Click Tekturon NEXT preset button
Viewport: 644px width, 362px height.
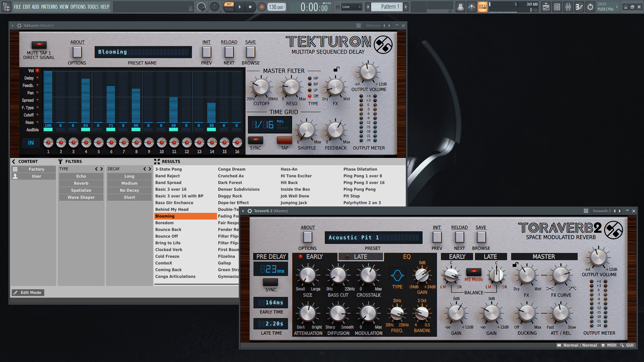229,52
